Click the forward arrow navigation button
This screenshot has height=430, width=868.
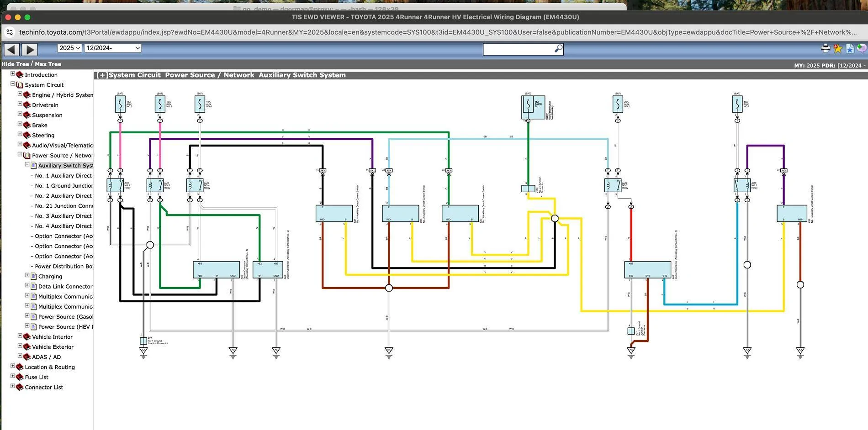(x=30, y=49)
